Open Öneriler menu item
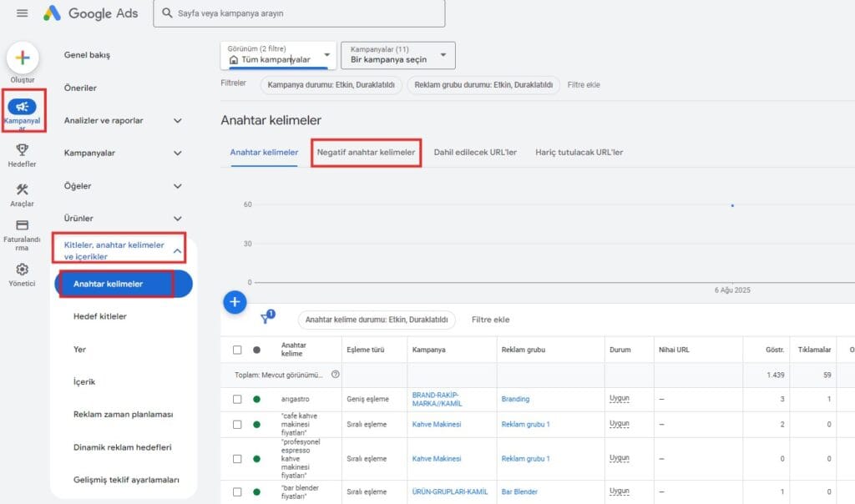Viewport: 855px width, 504px height. [80, 88]
